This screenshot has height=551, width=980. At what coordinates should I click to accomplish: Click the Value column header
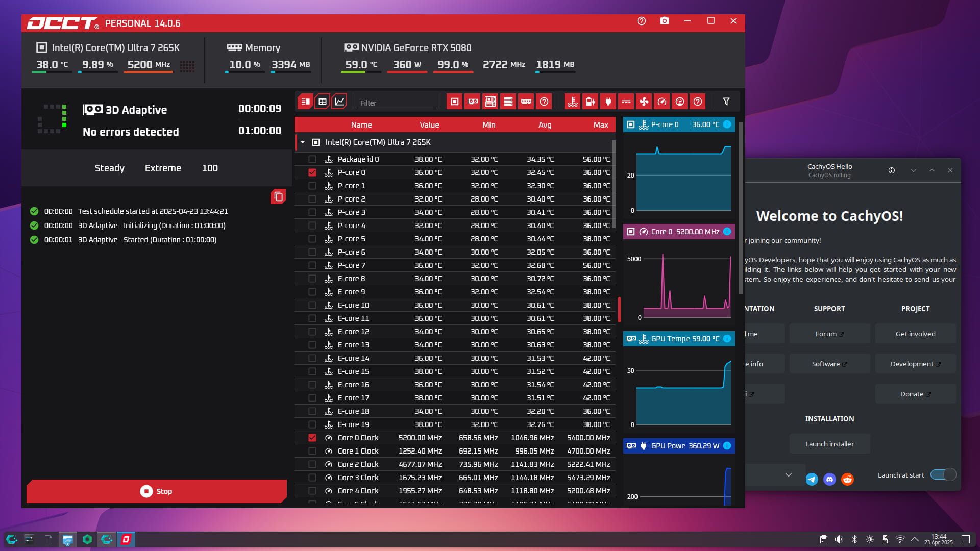pyautogui.click(x=429, y=125)
